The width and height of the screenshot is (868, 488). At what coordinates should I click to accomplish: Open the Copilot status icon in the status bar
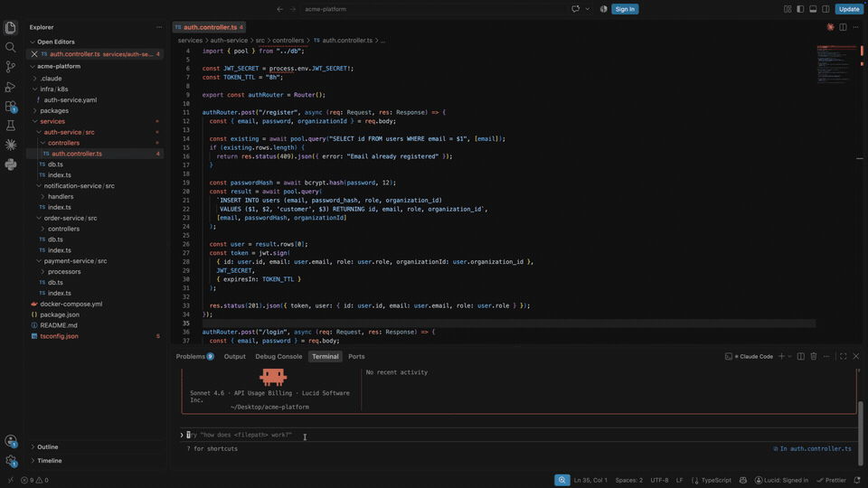point(743,480)
